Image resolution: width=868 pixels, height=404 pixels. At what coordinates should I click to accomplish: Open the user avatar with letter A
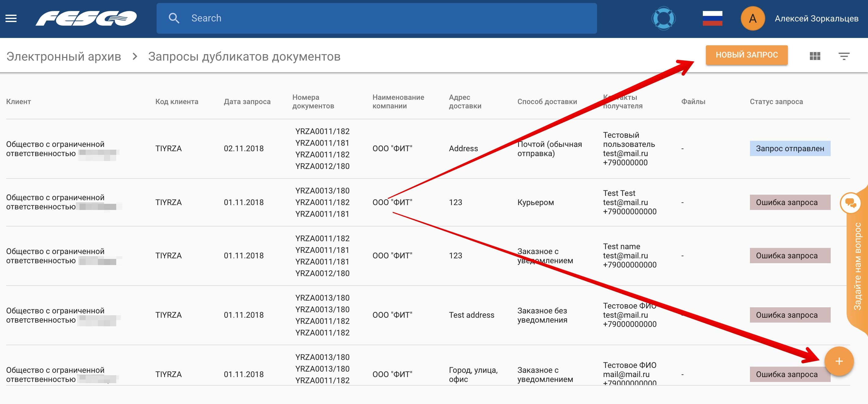click(752, 18)
